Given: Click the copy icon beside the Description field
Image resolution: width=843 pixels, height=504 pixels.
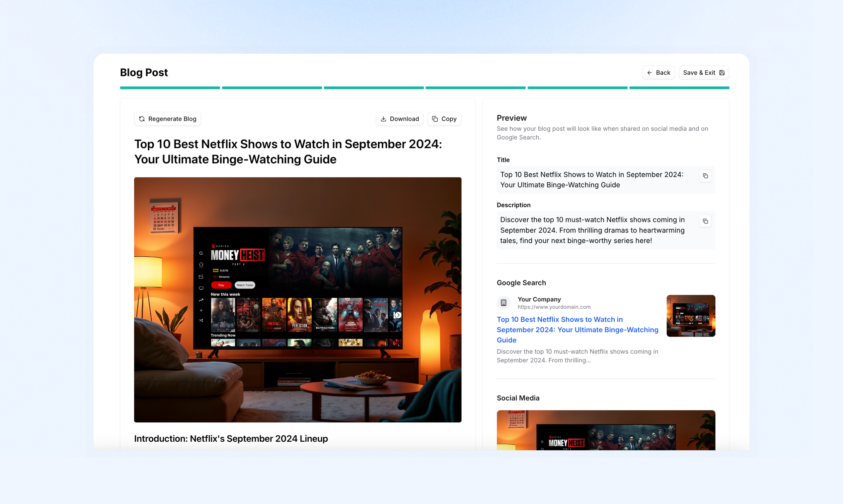Looking at the screenshot, I should pyautogui.click(x=705, y=221).
